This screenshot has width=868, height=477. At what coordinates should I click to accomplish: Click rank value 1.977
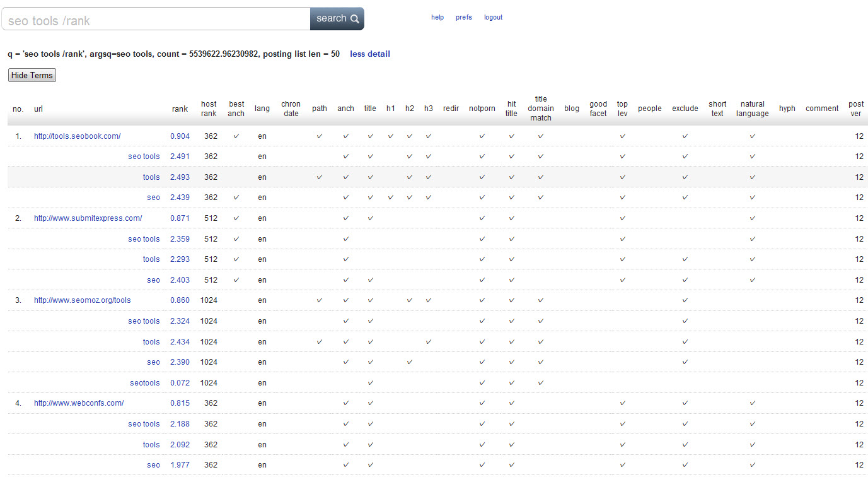click(x=180, y=465)
